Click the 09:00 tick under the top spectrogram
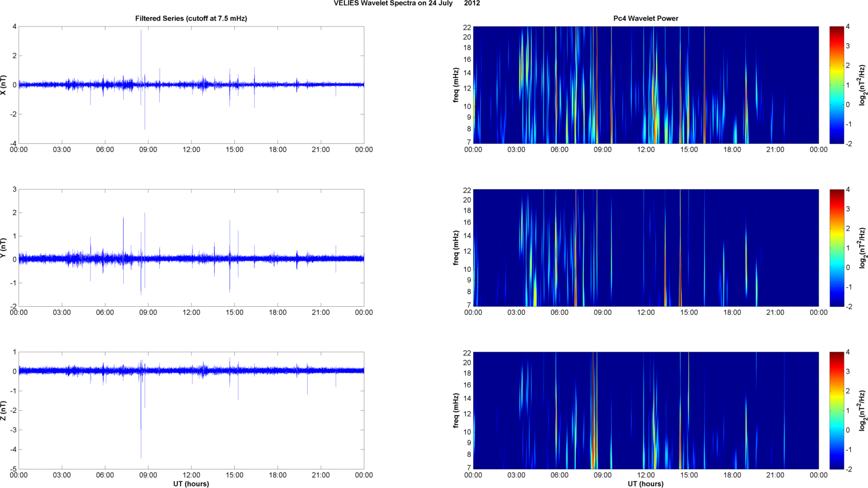Viewport: 868px width, 488px height. (602, 150)
